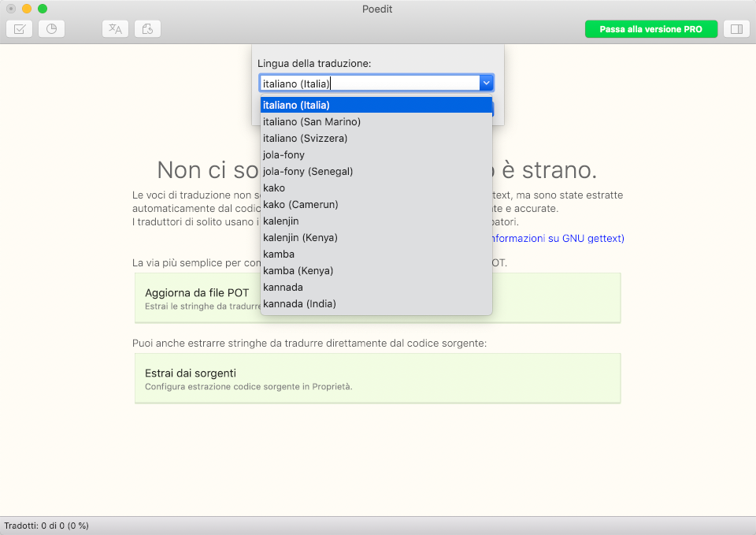
Task: Toggle the sidebar panel icon
Action: pyautogui.click(x=736, y=29)
